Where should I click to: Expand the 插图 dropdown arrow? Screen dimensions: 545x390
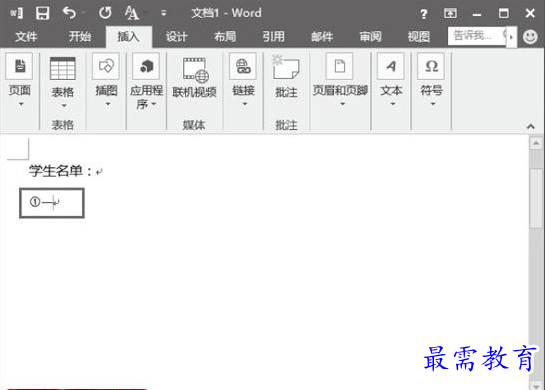pyautogui.click(x=107, y=104)
